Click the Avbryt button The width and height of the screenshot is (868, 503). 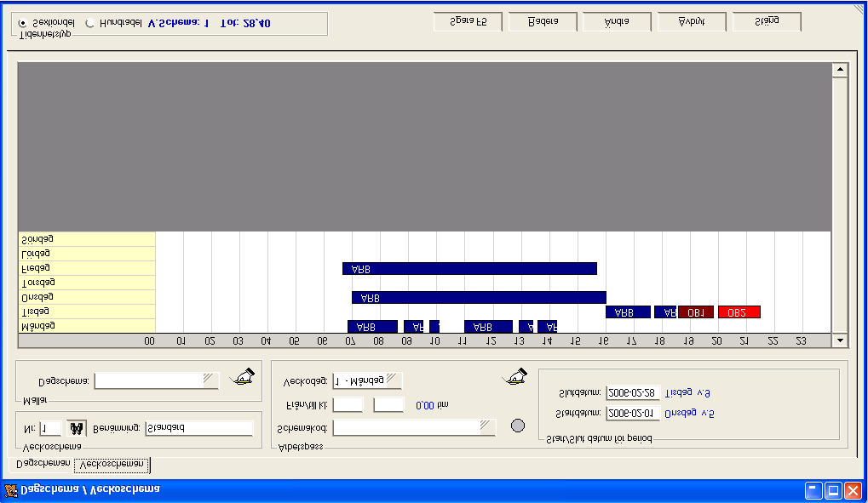point(692,21)
